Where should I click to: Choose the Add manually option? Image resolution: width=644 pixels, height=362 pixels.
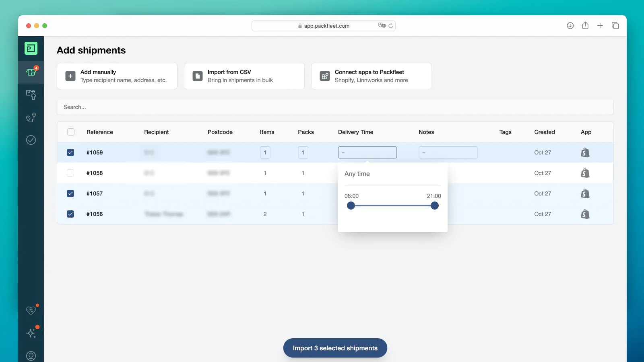point(117,76)
